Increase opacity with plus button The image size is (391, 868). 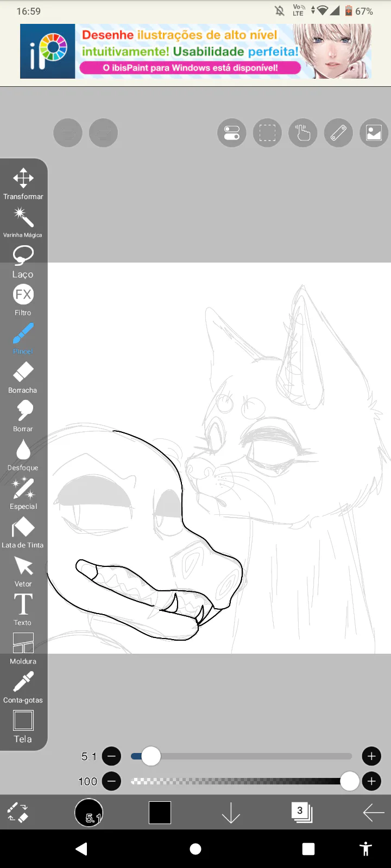click(371, 781)
